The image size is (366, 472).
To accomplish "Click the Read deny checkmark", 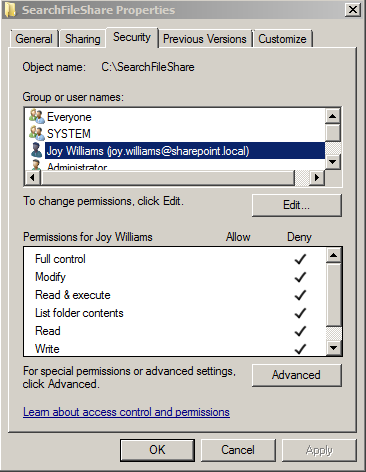I will pos(300,331).
